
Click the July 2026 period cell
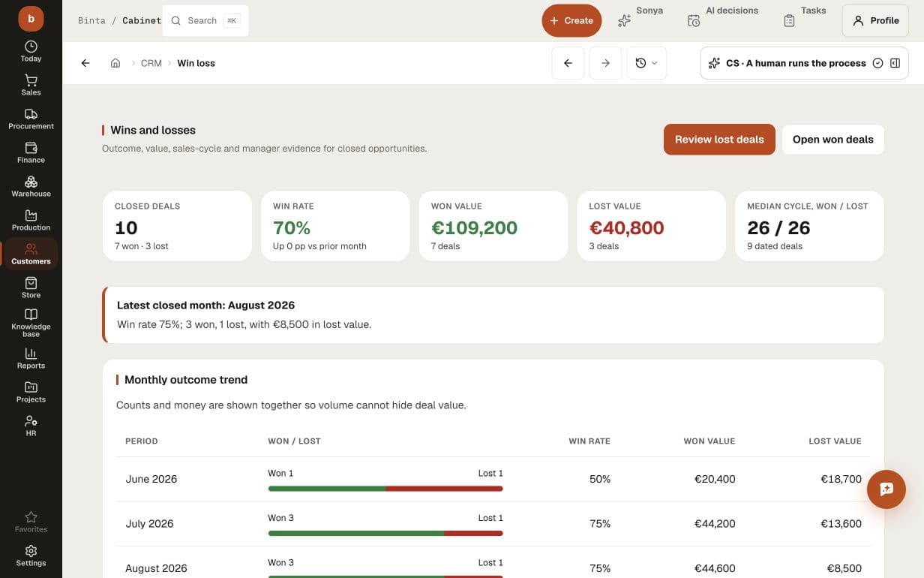149,523
